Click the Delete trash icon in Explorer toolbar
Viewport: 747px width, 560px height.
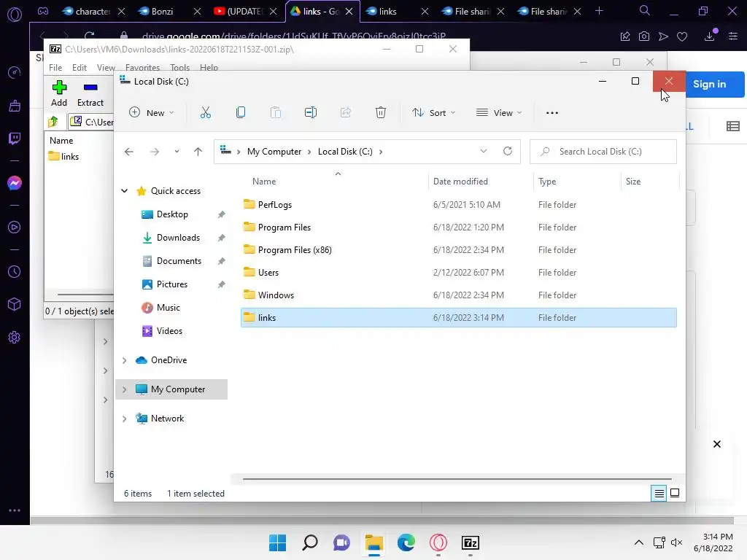coord(381,113)
